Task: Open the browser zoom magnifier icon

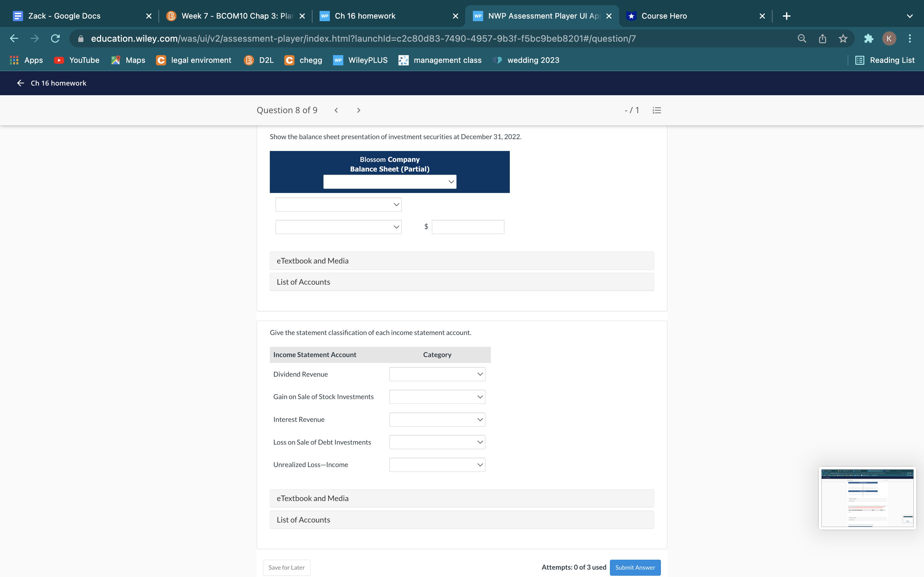Action: [802, 38]
